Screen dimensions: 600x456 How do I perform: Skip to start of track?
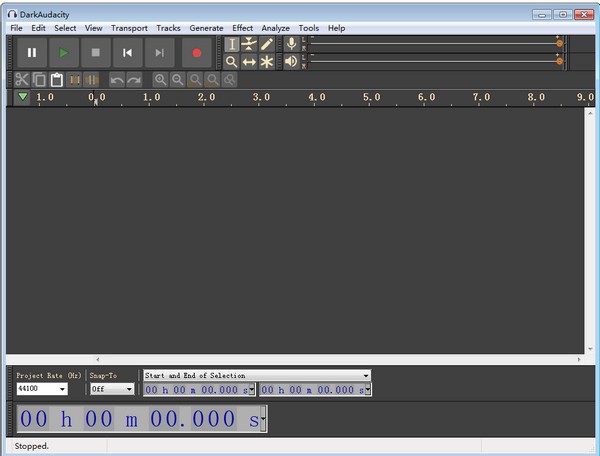point(128,53)
